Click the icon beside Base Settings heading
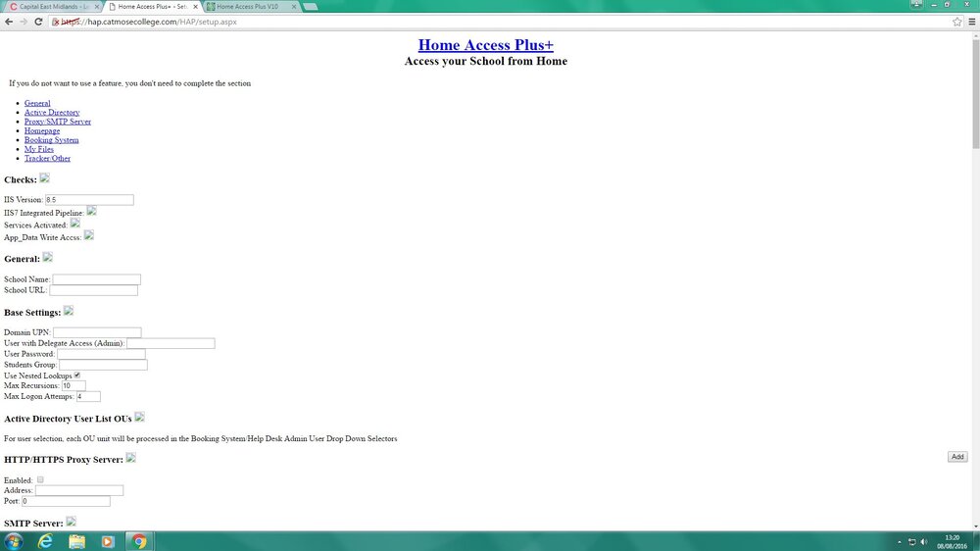Viewport: 980px width, 551px height. [69, 311]
